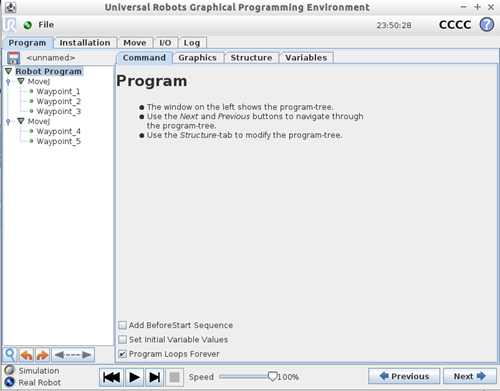Select Waypoint_2 in the program tree

click(59, 101)
